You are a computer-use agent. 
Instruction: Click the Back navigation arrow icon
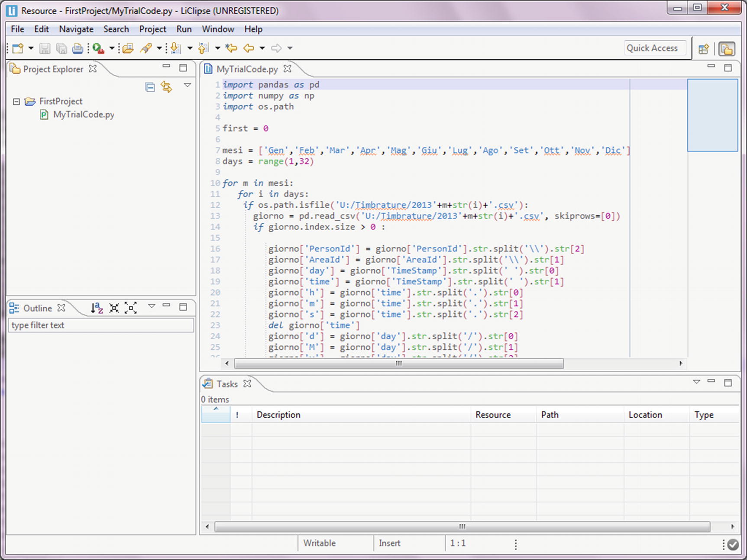pyautogui.click(x=249, y=48)
